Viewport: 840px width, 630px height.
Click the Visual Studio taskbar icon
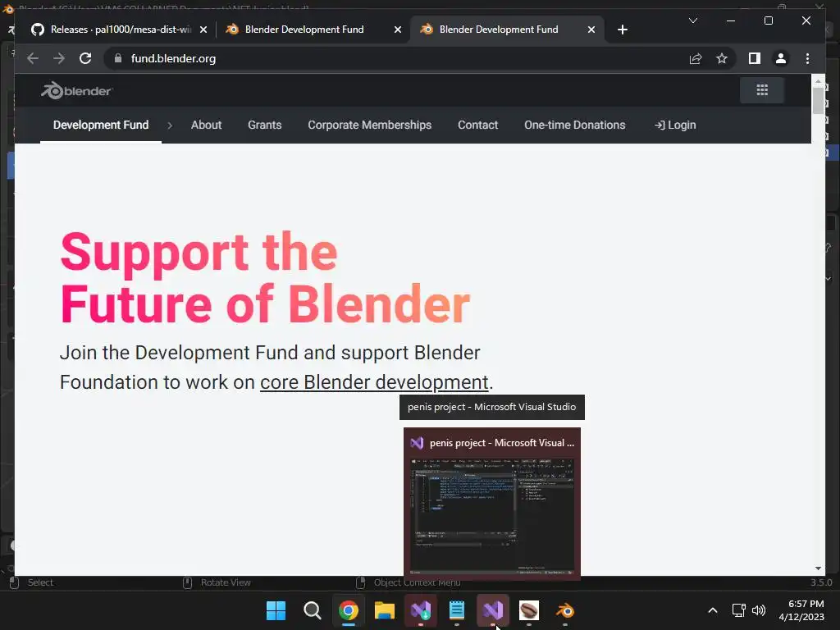[x=493, y=610]
